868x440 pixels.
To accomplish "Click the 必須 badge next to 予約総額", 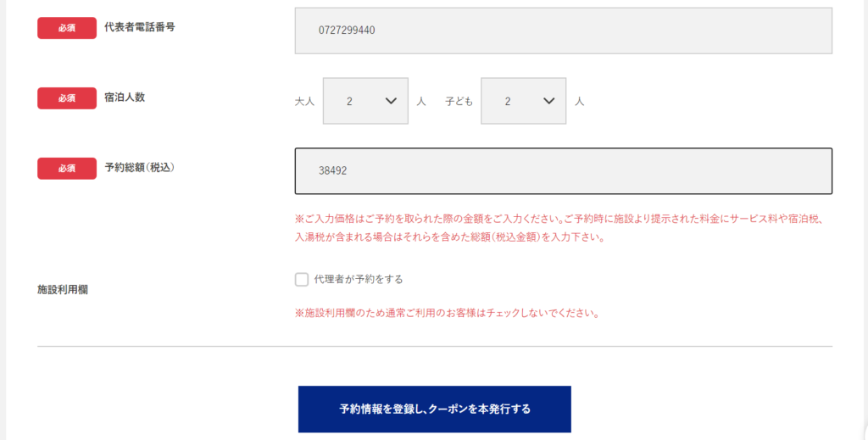I will pyautogui.click(x=67, y=169).
